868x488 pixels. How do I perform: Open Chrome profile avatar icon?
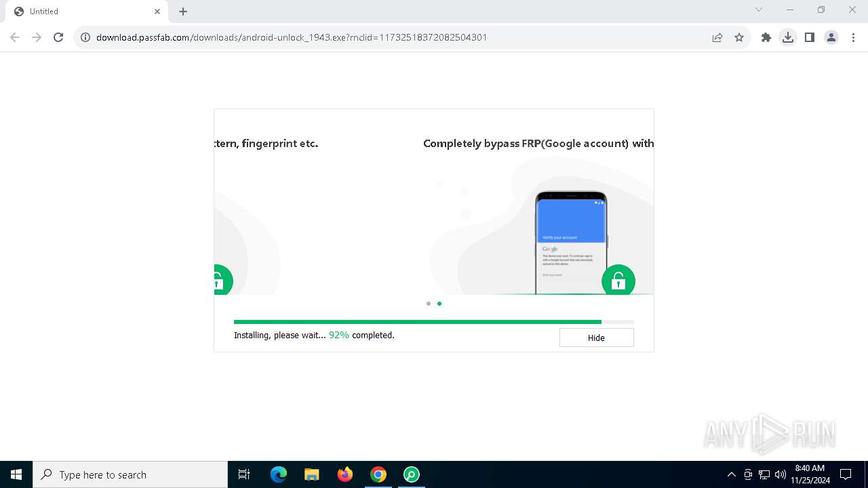831,37
